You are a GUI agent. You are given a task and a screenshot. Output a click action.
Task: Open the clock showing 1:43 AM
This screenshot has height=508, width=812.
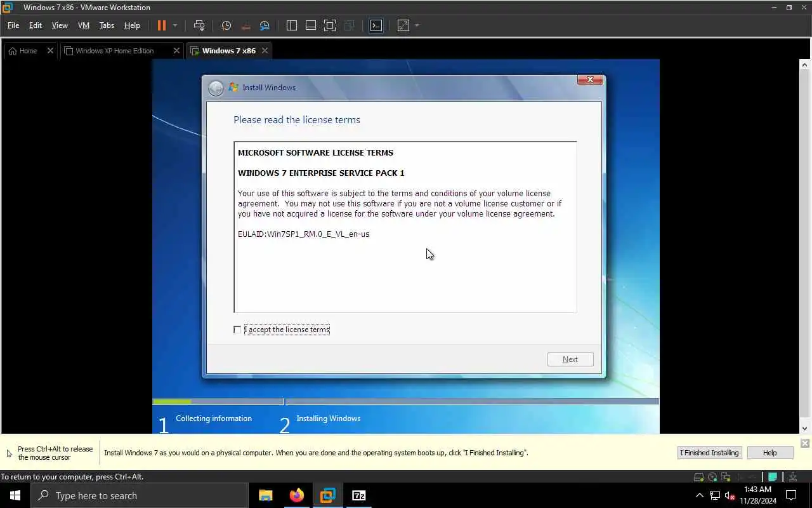(x=758, y=495)
